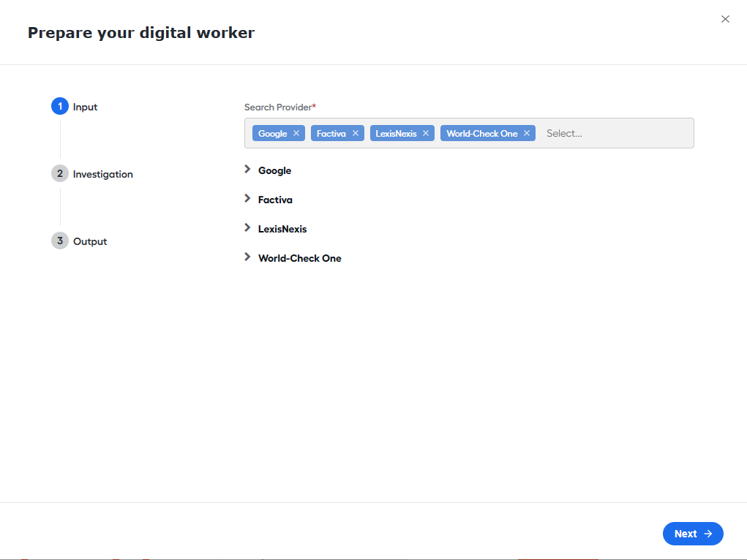The height and width of the screenshot is (560, 747).
Task: Click the World-Check One section heading
Action: pyautogui.click(x=300, y=258)
